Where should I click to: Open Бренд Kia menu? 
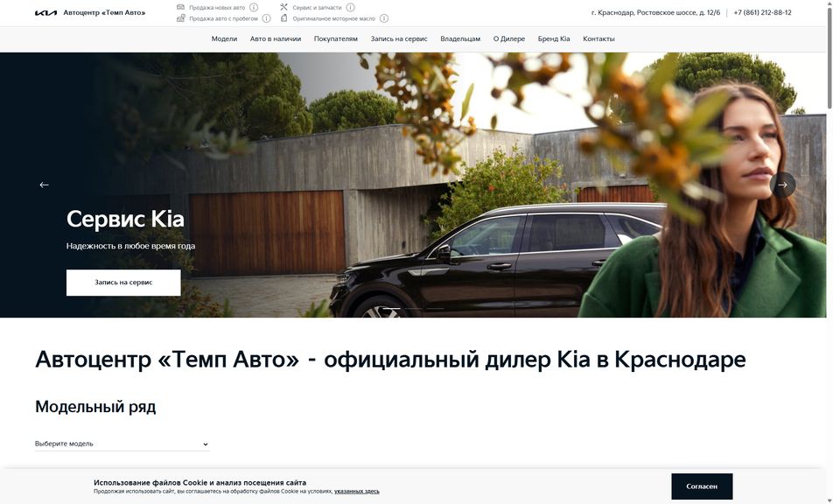(554, 38)
